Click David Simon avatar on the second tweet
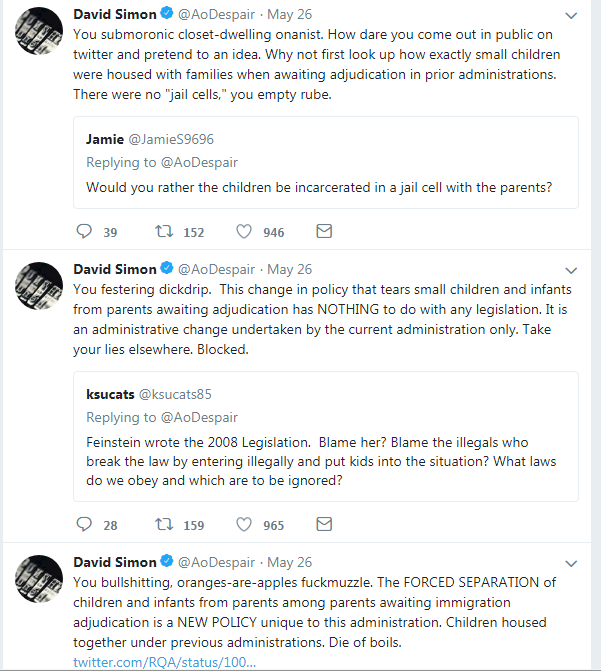This screenshot has height=671, width=601. (39, 286)
